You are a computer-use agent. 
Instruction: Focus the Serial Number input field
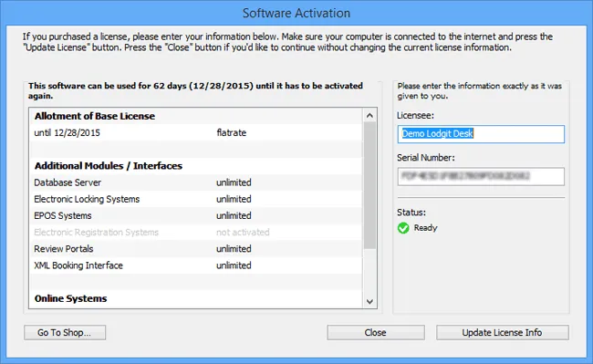[x=481, y=176]
